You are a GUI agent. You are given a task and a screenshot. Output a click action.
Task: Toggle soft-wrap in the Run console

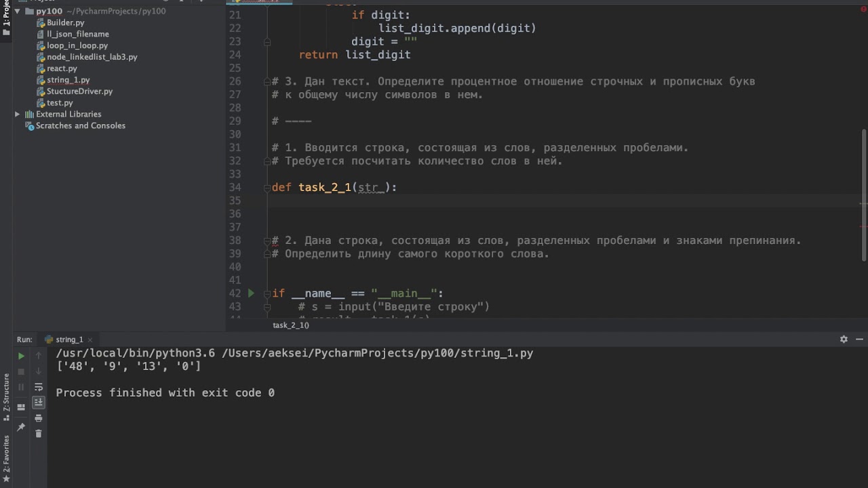tap(39, 387)
